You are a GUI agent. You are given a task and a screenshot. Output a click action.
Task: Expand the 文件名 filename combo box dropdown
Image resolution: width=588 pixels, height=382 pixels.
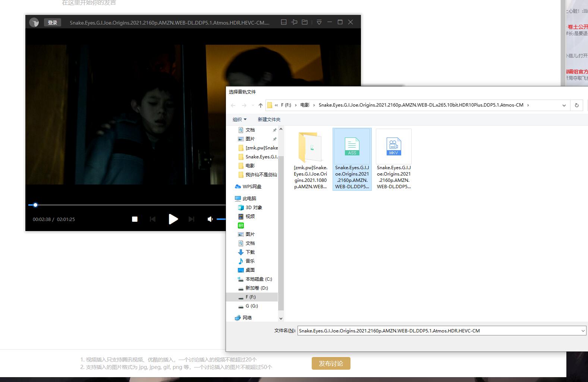(583, 331)
